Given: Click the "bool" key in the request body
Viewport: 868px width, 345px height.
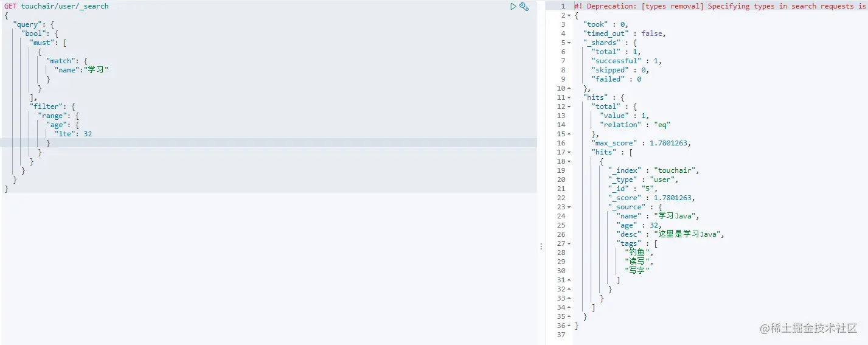Looking at the screenshot, I should [34, 33].
